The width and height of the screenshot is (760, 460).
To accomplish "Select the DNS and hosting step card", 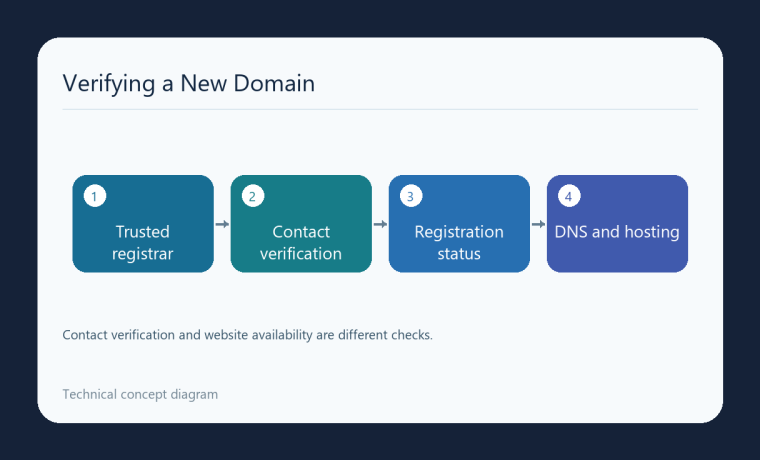I will [x=618, y=224].
